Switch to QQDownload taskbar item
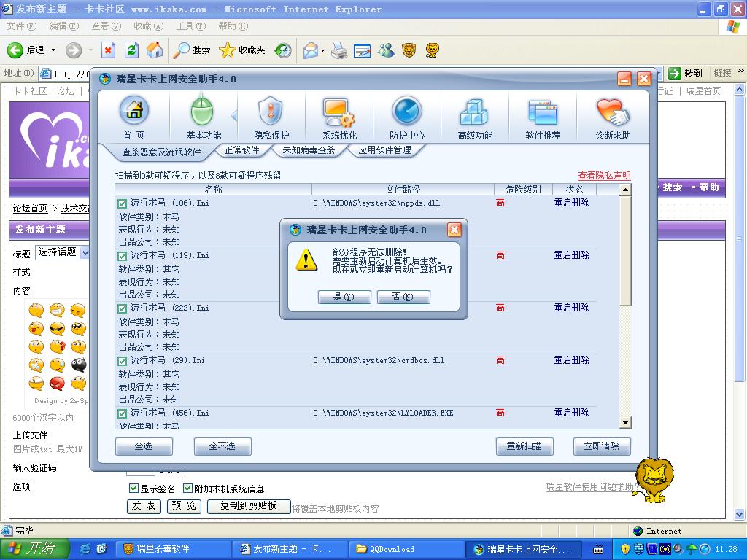The image size is (747, 560). tap(406, 549)
